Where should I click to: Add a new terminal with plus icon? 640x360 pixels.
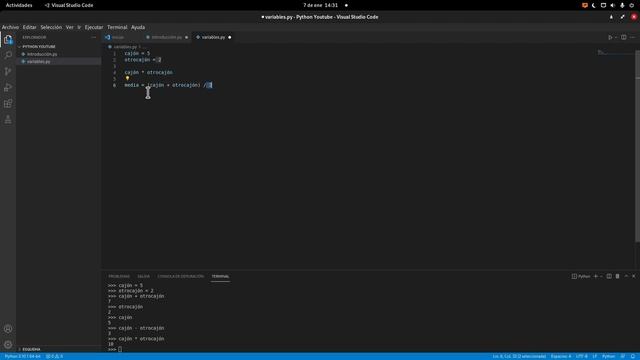pyautogui.click(x=596, y=276)
